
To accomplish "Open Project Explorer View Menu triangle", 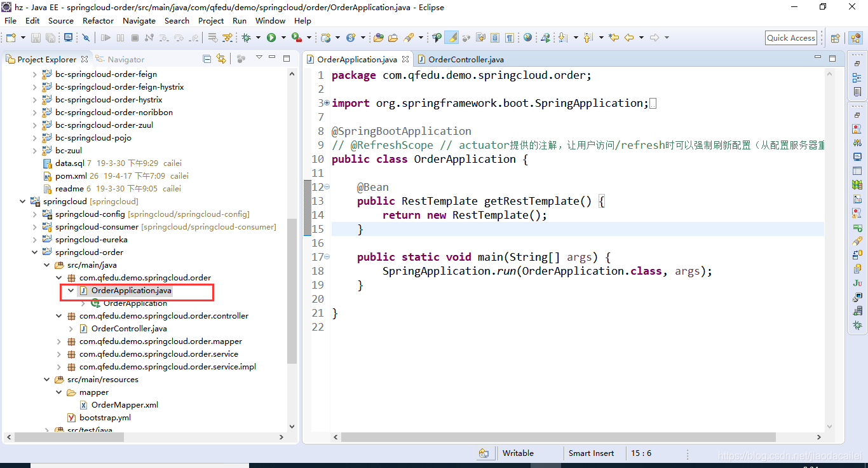I will (x=259, y=59).
